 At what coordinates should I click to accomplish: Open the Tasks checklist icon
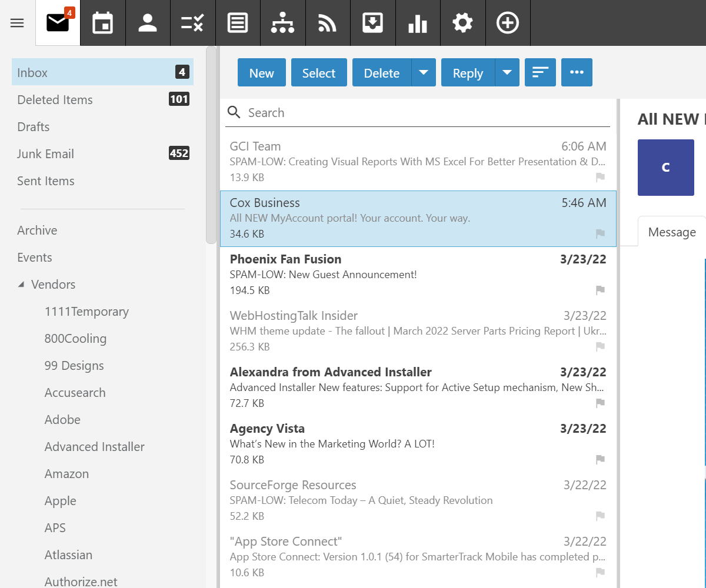[x=193, y=23]
